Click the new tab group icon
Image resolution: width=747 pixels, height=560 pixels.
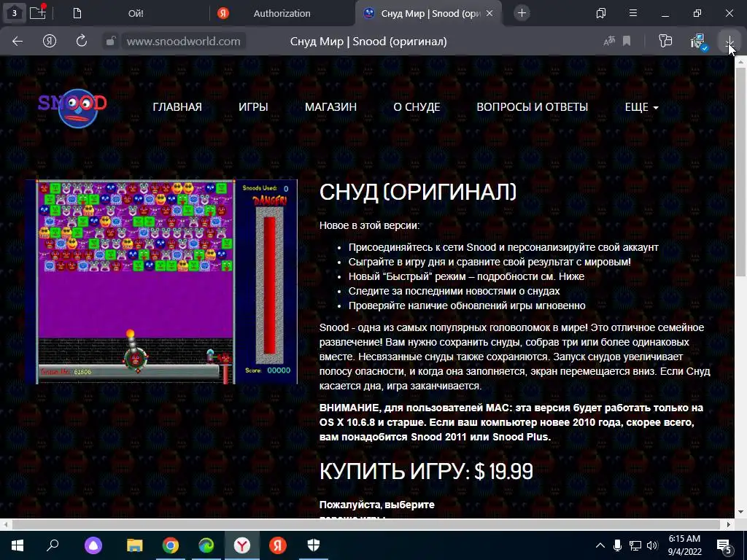pos(38,13)
